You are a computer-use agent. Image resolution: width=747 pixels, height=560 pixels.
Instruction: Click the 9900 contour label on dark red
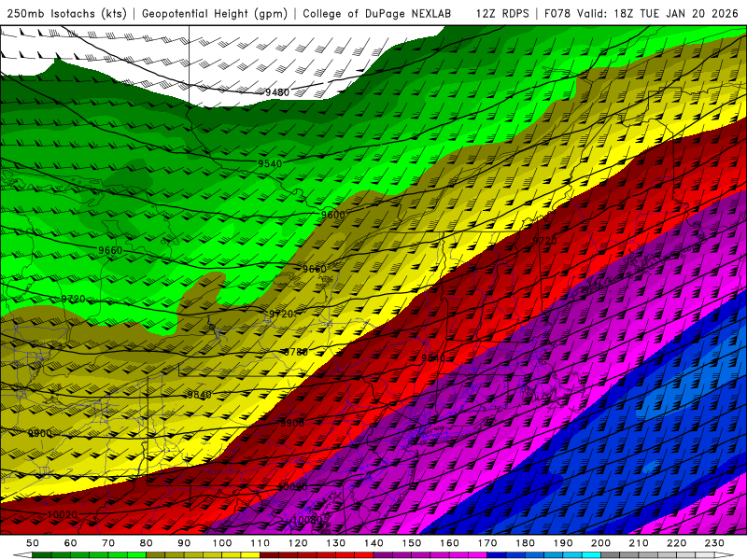pyautogui.click(x=292, y=423)
